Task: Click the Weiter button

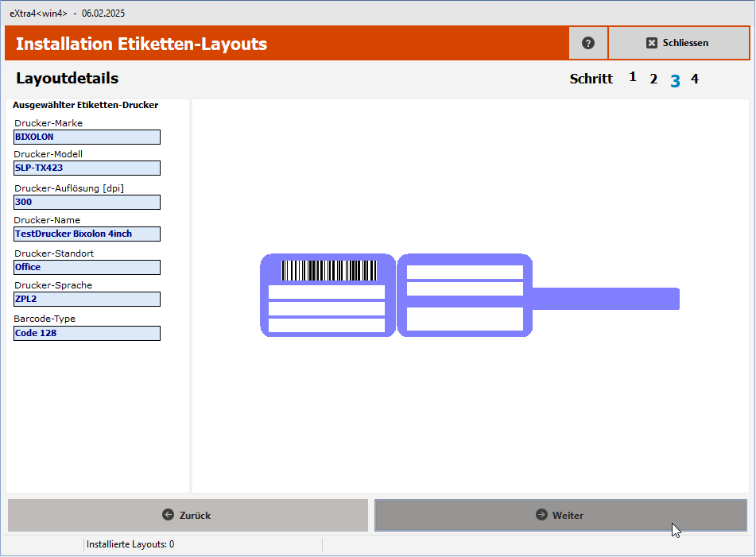Action: 561,515
